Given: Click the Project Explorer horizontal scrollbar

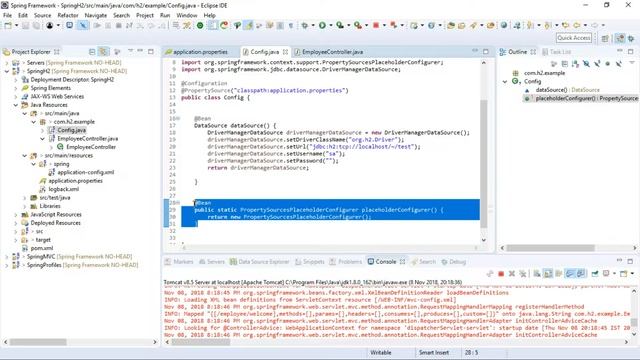Looking at the screenshot, I should [x=38, y=342].
